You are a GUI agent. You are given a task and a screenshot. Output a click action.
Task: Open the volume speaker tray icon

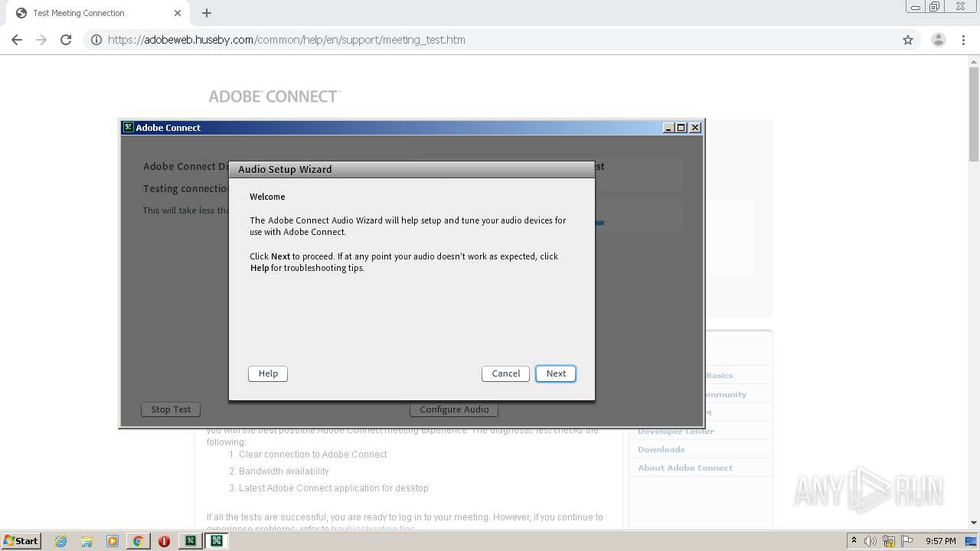[871, 541]
